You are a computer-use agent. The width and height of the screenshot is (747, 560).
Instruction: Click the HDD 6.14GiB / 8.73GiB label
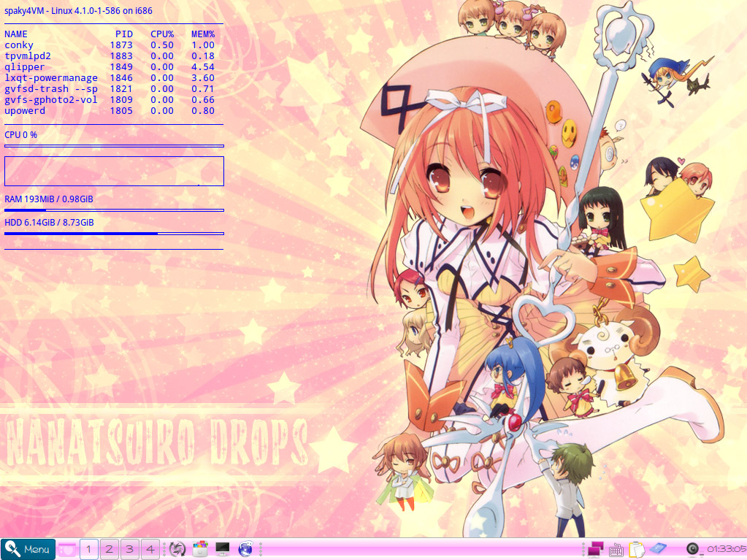[x=49, y=223]
